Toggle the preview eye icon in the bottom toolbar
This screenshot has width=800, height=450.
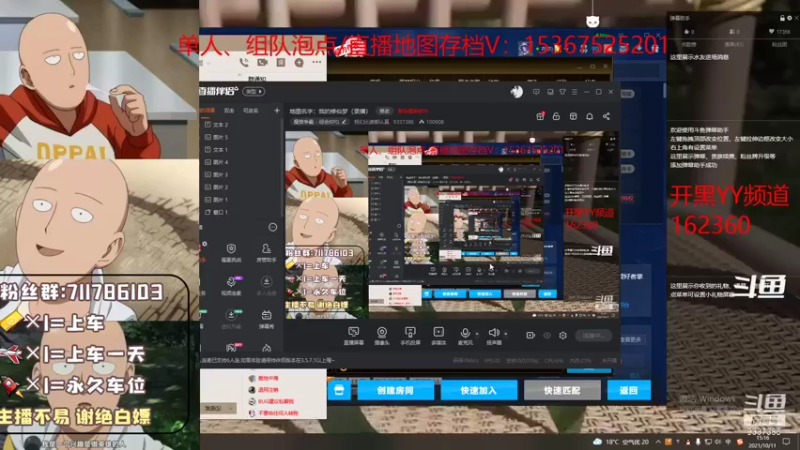(547, 335)
